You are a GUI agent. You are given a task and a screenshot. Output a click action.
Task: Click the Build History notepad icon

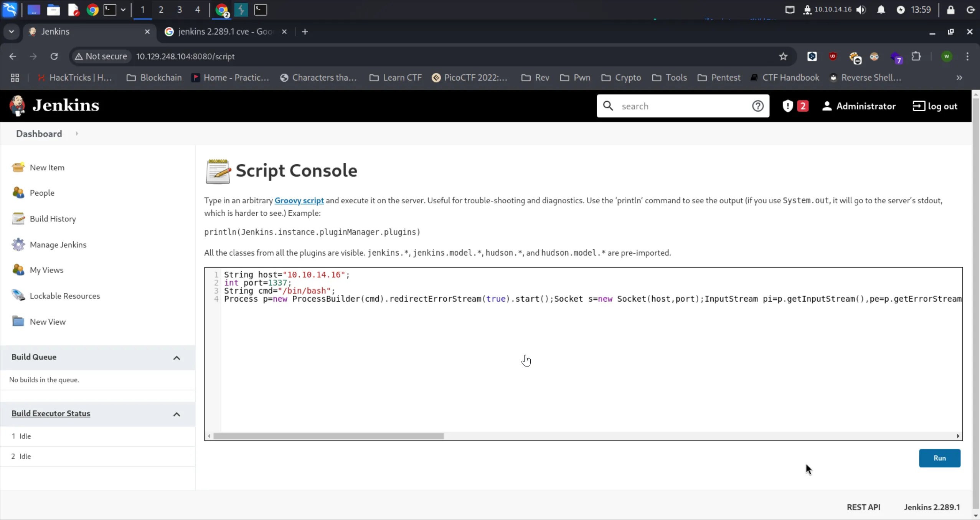pyautogui.click(x=18, y=218)
